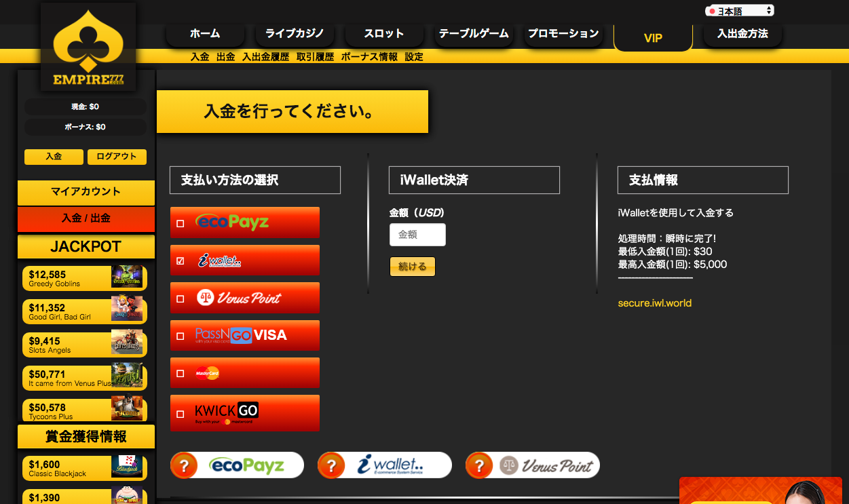Click the ecoPayz logo payment option
Viewport: 849px width, 504px height.
[232, 222]
